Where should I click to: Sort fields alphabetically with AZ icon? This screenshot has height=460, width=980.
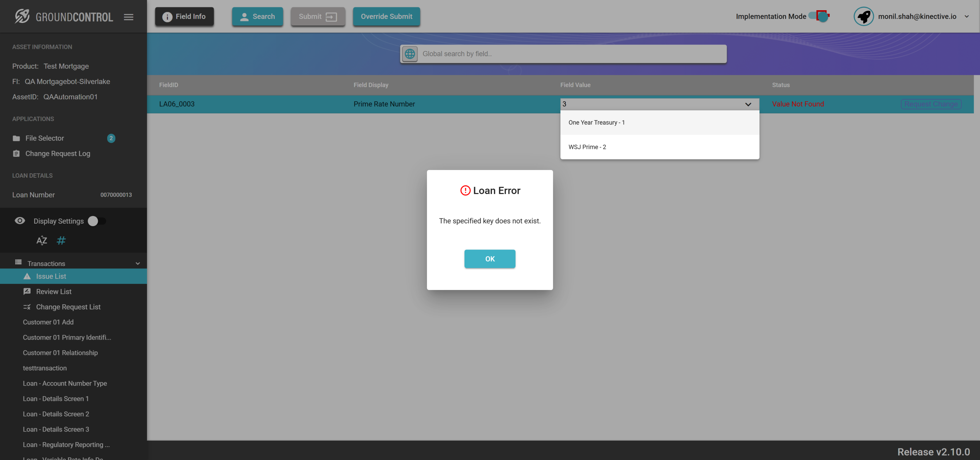pos(42,240)
